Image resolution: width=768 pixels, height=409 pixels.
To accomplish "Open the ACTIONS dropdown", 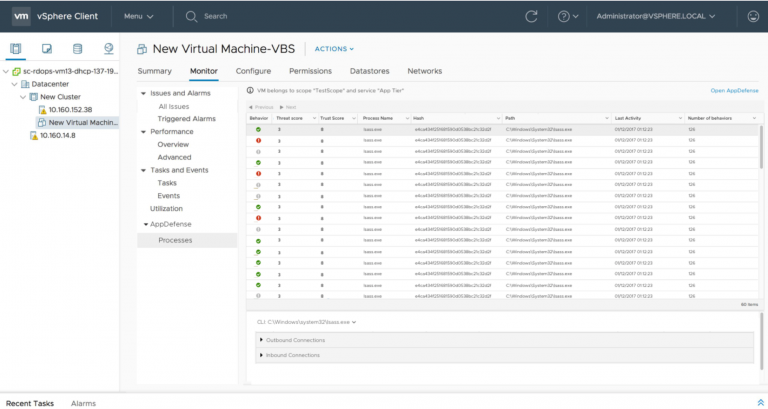I will coord(334,49).
